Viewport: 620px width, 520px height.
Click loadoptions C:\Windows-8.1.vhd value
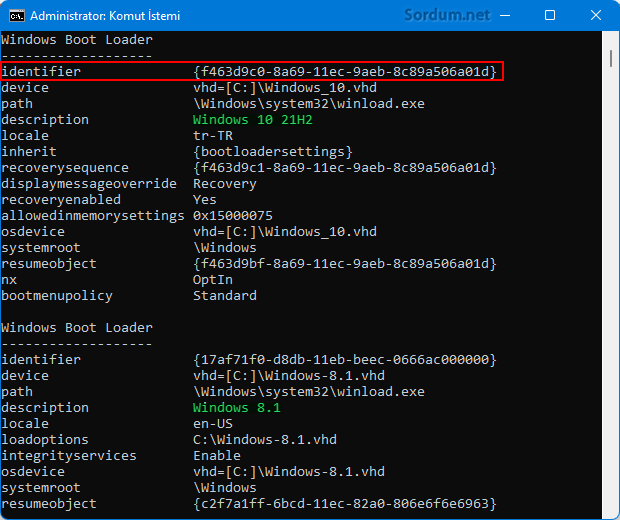click(x=265, y=439)
